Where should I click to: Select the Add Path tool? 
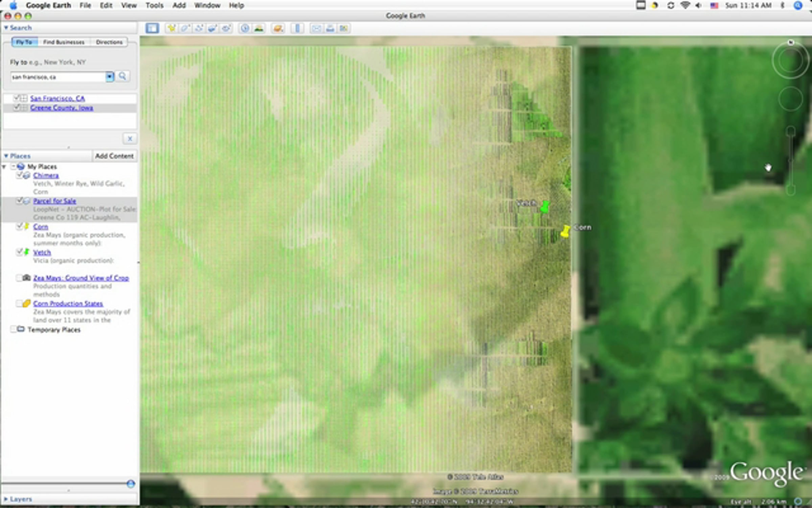tap(199, 28)
